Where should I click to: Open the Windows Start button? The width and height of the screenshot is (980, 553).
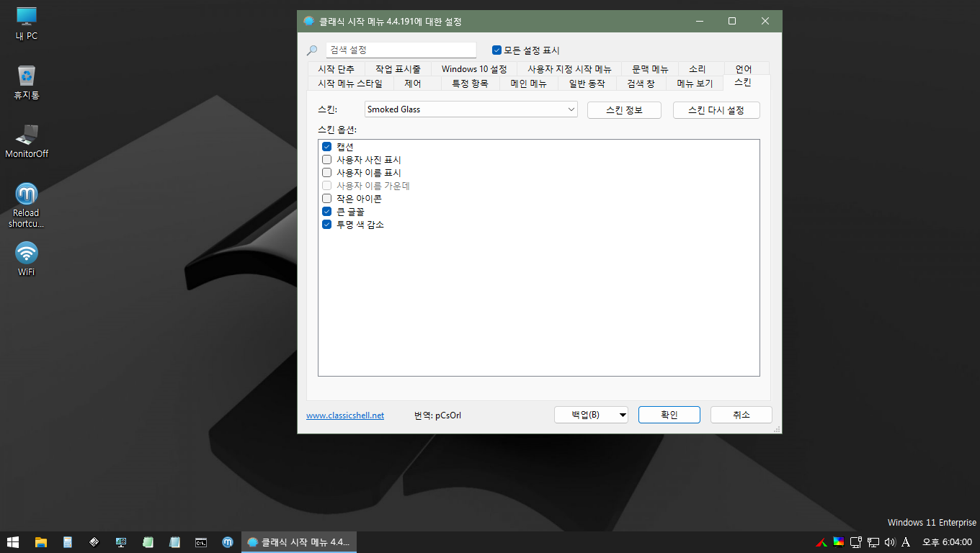click(x=12, y=542)
